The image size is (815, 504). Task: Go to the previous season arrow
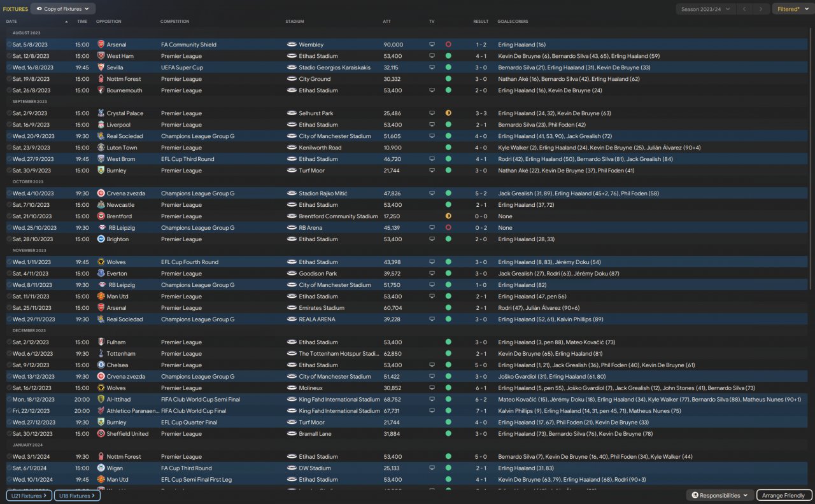click(x=744, y=9)
